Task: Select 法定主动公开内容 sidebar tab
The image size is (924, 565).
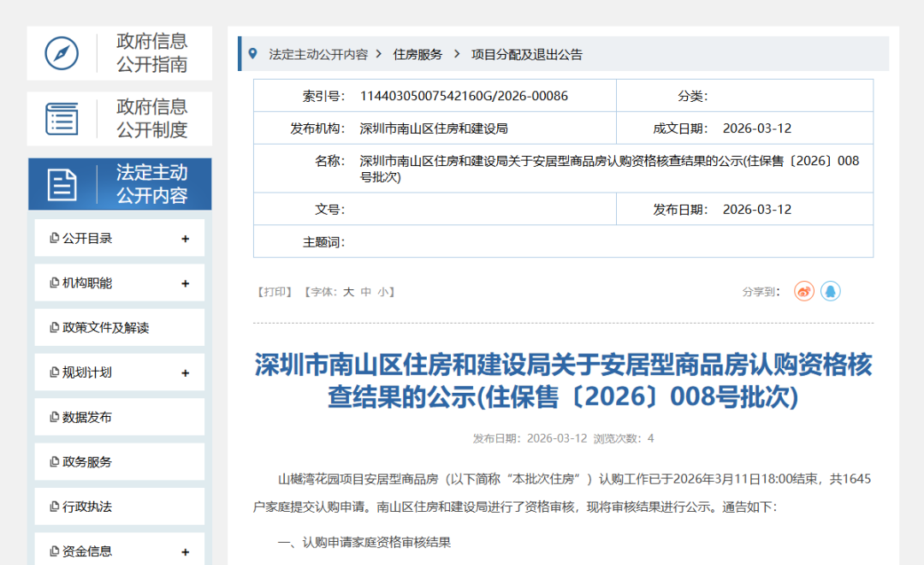Action: (120, 184)
